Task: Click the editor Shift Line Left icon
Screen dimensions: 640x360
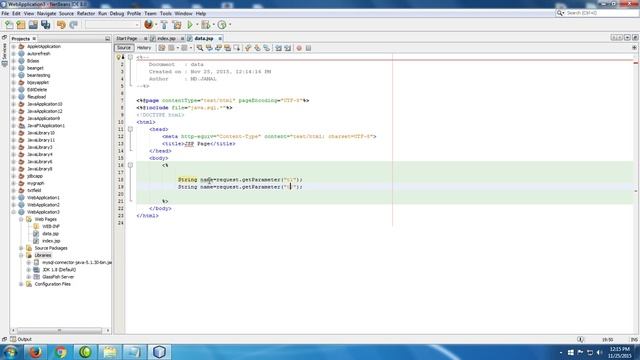Action: tap(278, 48)
